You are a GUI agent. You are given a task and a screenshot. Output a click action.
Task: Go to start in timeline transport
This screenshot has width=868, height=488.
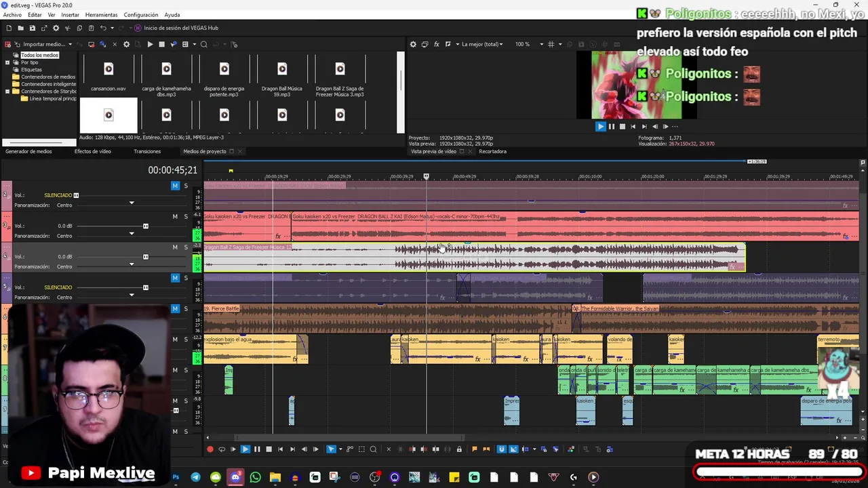pos(280,449)
